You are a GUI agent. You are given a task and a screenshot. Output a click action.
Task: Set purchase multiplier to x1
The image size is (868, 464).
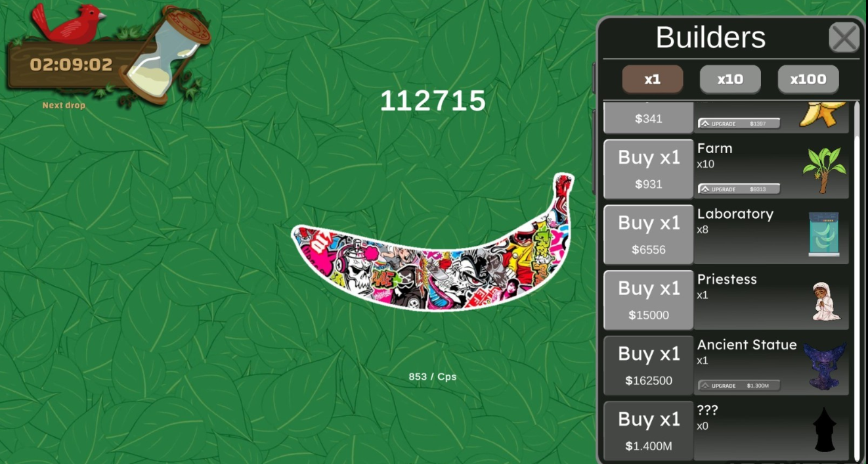[x=653, y=80]
